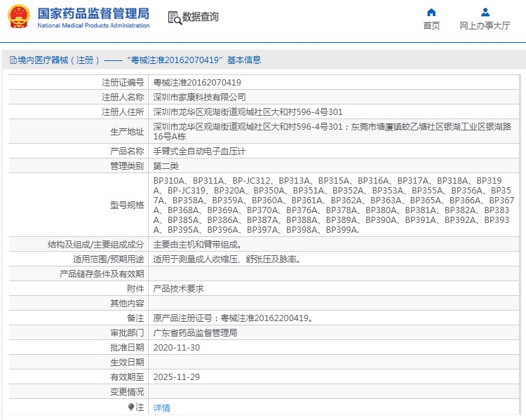Open the 详情 details link
The height and width of the screenshot is (420, 526).
162,407
